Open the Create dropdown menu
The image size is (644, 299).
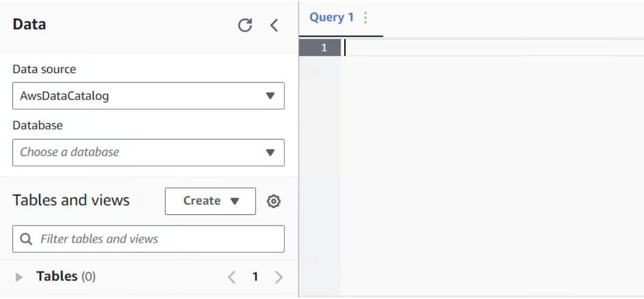click(210, 201)
